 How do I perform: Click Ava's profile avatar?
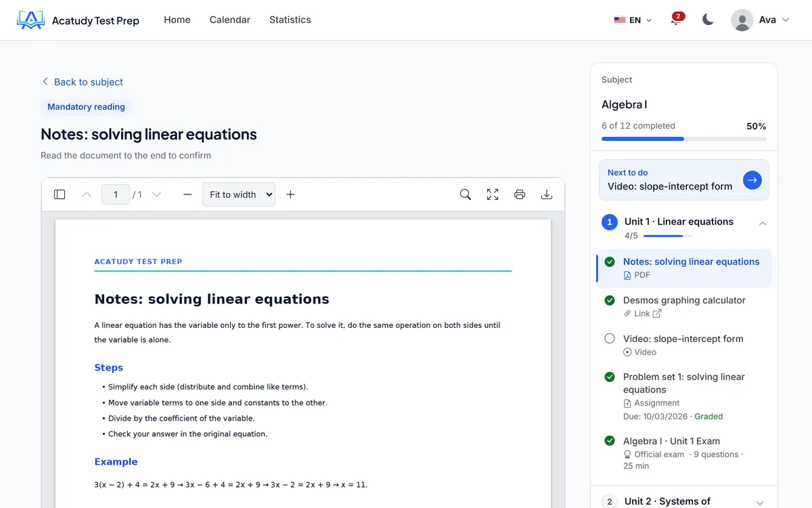742,20
